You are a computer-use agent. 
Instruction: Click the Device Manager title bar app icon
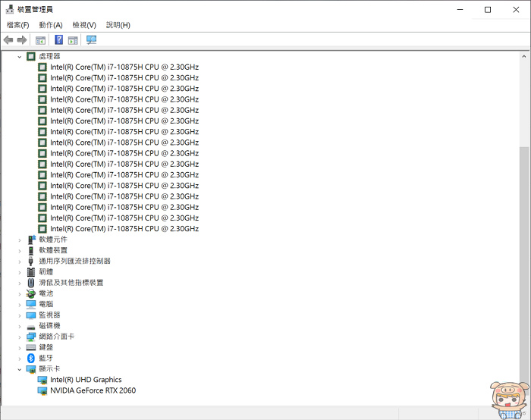pos(10,9)
